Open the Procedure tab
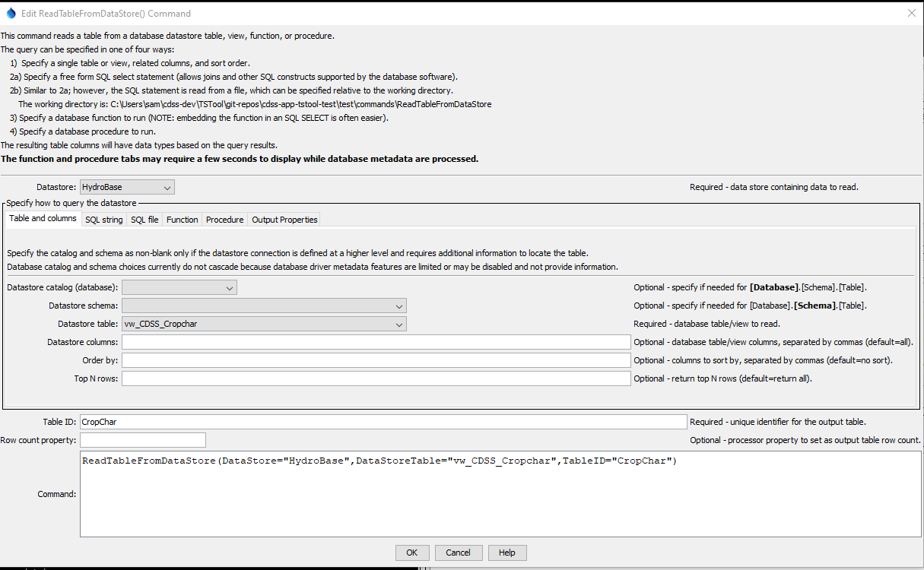This screenshot has height=570, width=924. click(x=225, y=220)
